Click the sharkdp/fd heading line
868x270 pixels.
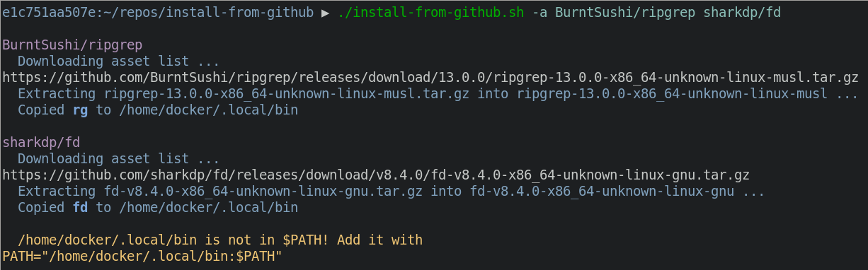(41, 142)
